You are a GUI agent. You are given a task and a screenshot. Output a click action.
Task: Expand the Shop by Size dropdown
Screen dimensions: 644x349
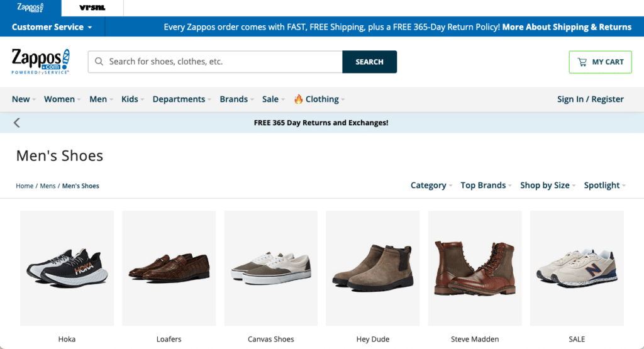coord(548,185)
